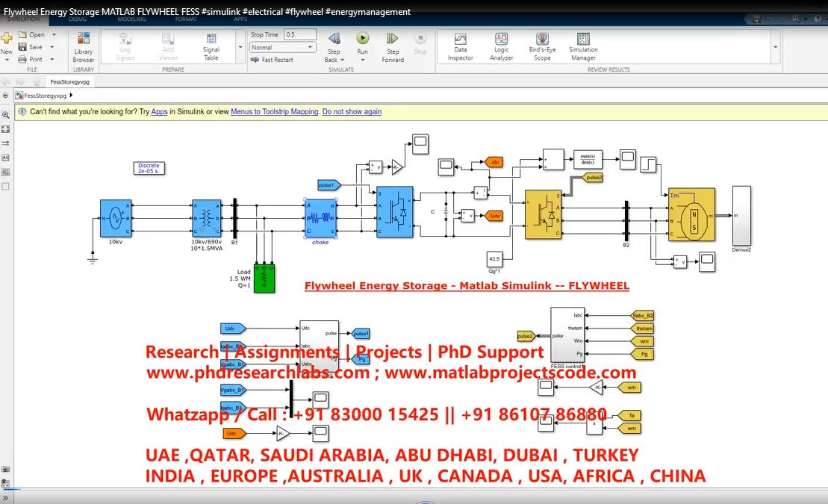Viewport: 828px width, 504px height.
Task: Open the Simulation Manager
Action: pos(582,45)
